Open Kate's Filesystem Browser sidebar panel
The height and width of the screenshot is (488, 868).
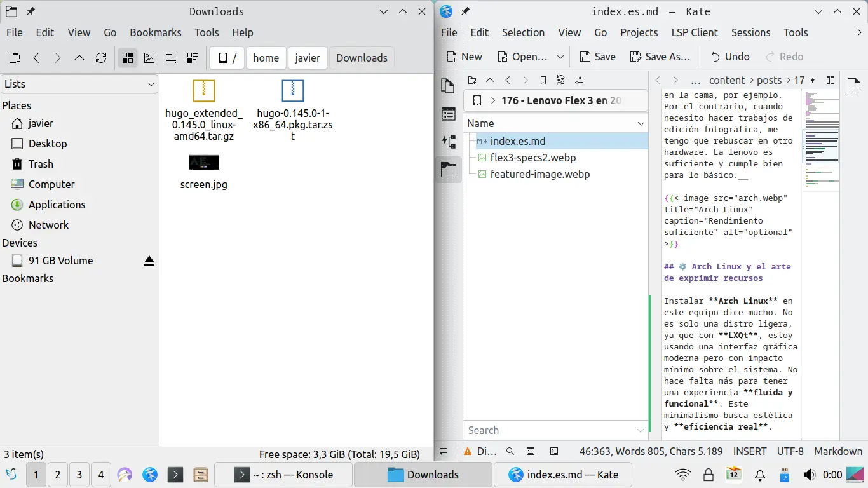(x=448, y=170)
